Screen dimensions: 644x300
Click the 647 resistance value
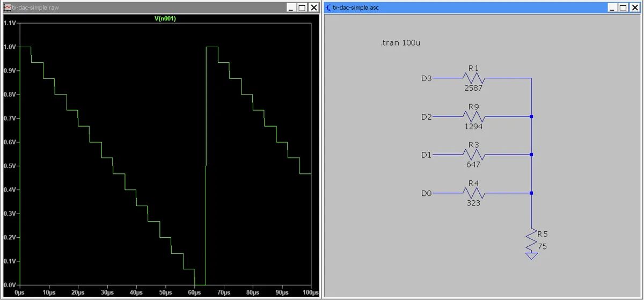[x=473, y=165]
